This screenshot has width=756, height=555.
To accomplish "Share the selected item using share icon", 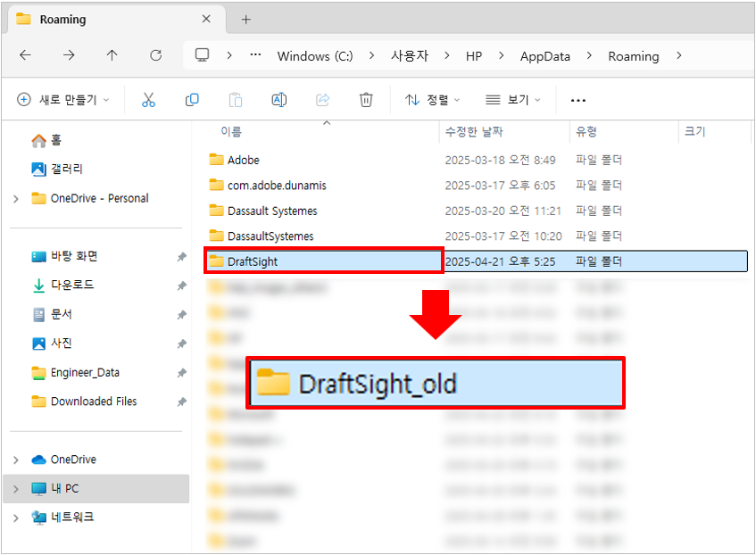I will (x=322, y=100).
